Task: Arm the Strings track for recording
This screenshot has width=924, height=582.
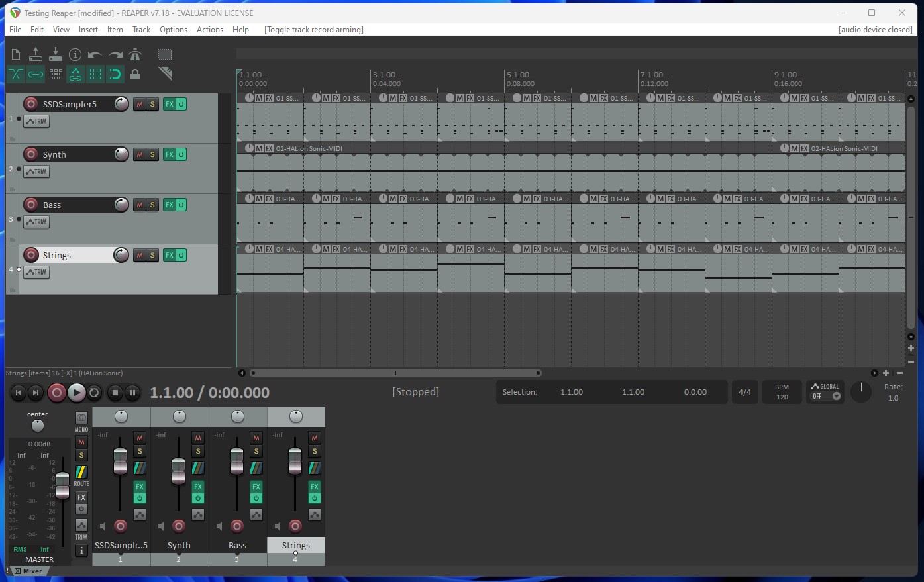Action: 31,255
